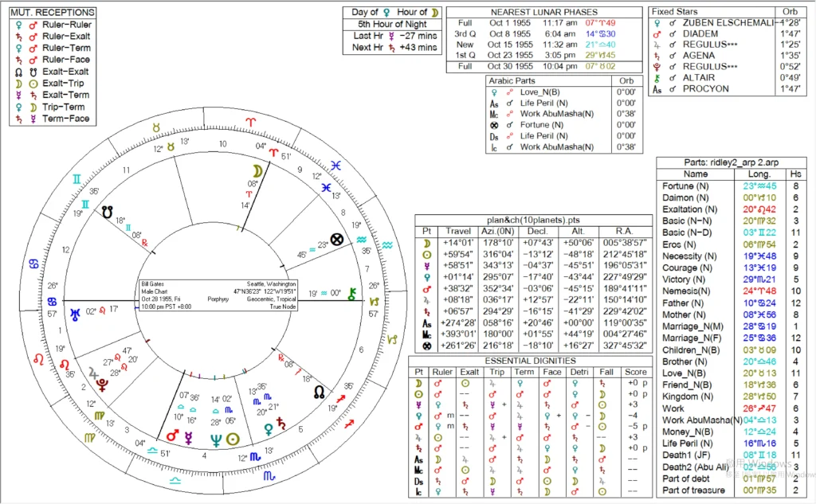Select Part of treasure row in Parts list
Viewport: 816px width, 504px height.
click(x=733, y=490)
